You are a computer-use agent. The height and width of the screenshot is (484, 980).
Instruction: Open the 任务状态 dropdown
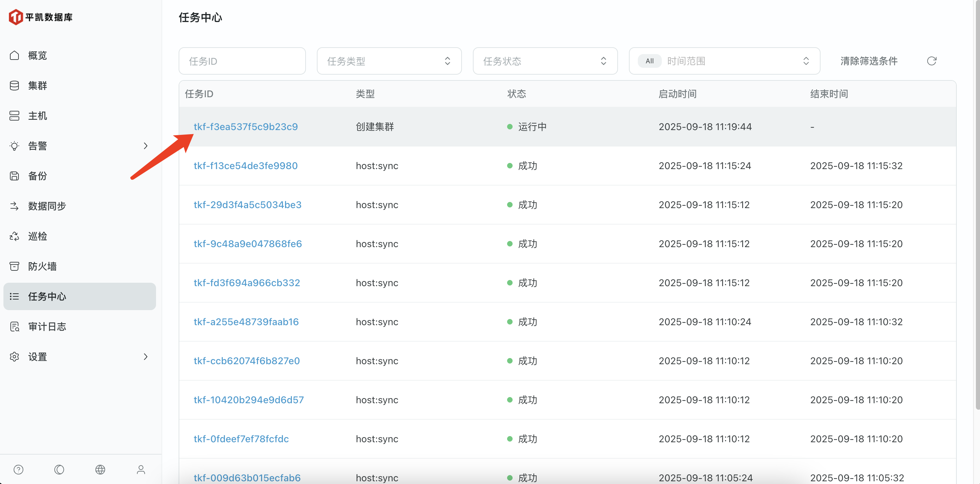545,61
